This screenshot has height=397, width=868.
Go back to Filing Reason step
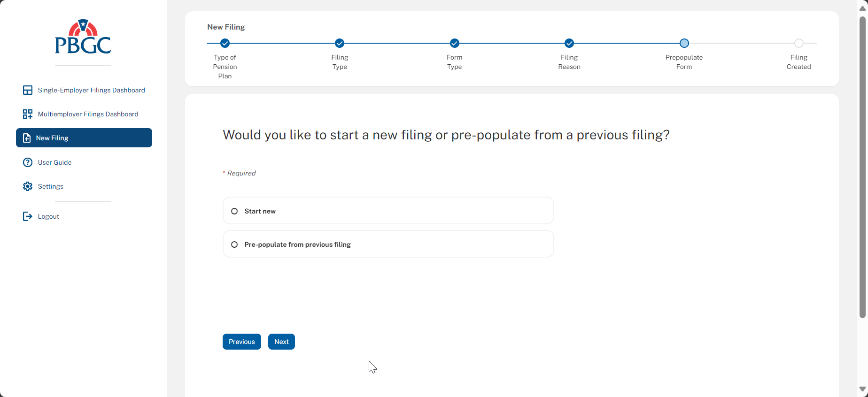[569, 43]
